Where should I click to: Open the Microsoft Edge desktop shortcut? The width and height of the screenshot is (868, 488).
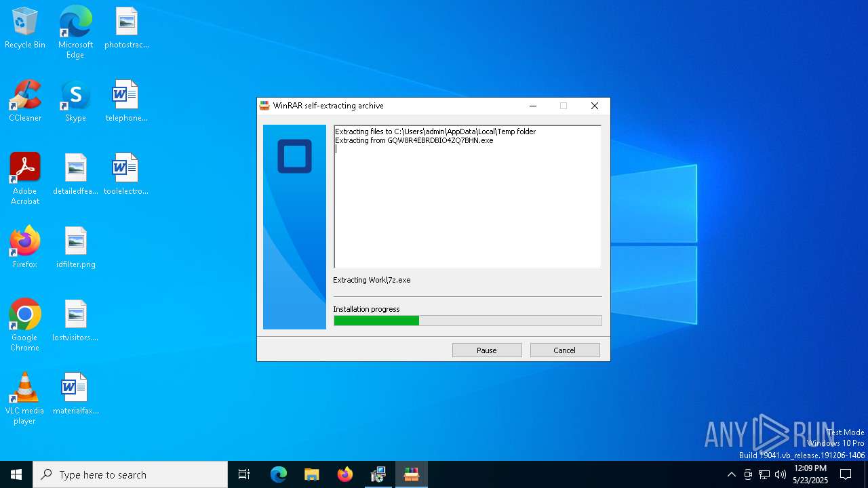click(75, 32)
